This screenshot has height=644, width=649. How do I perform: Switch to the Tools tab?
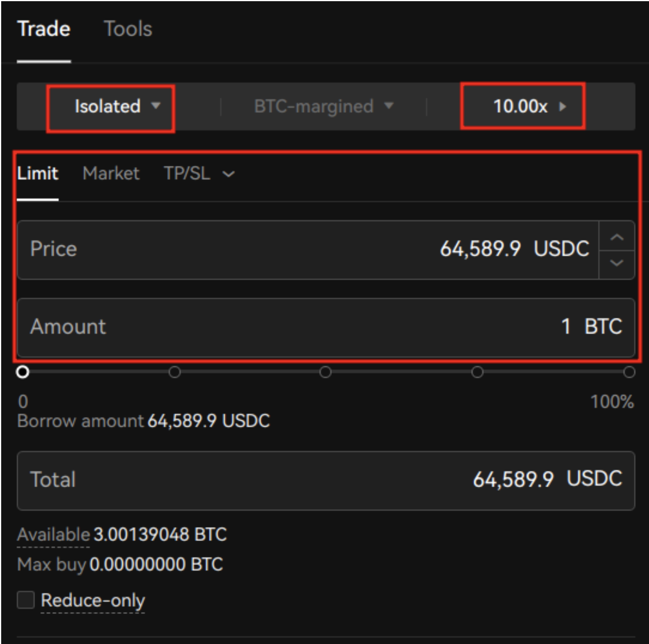128,29
